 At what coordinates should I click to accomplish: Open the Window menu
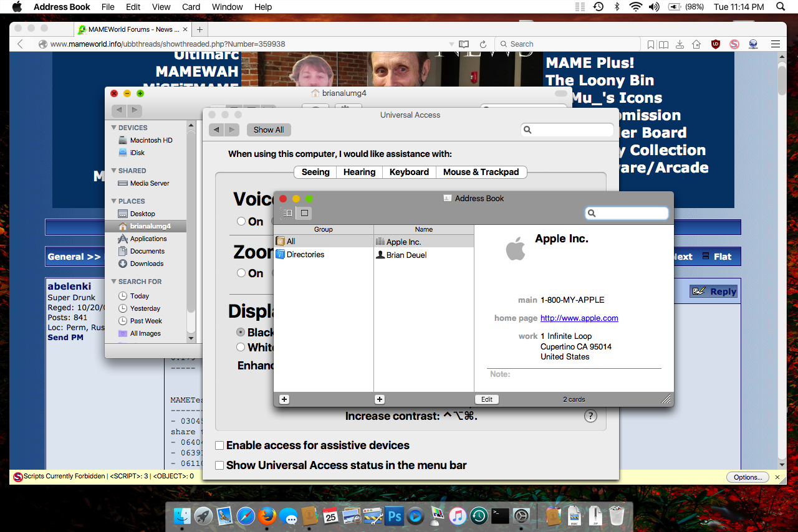(x=227, y=7)
